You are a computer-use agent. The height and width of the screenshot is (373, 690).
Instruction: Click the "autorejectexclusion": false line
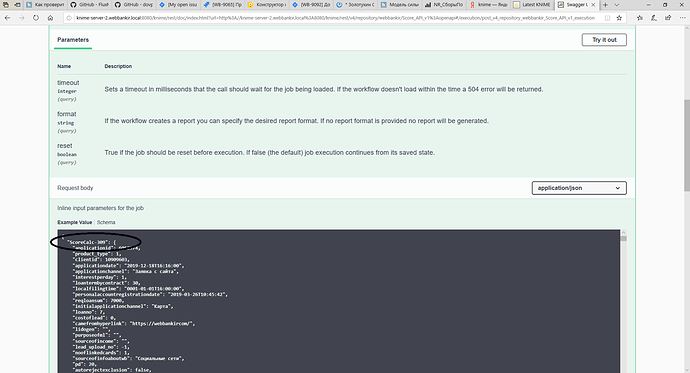(x=112, y=370)
